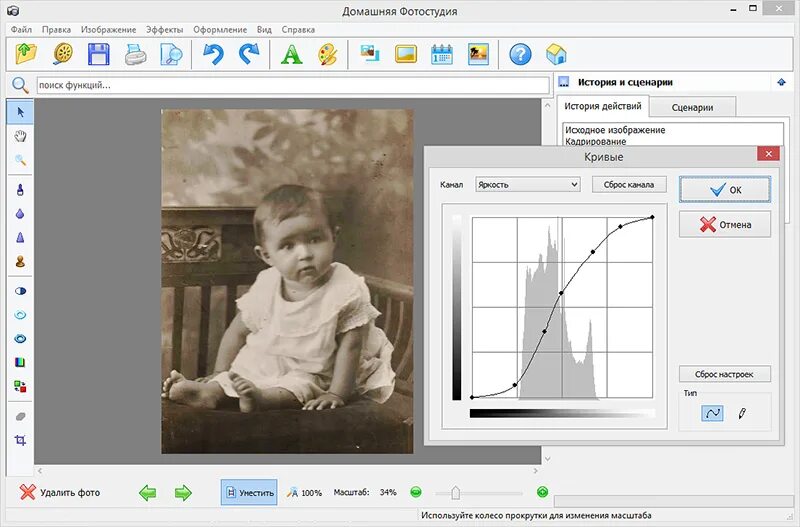Select the eraser tool in the left toolbar
This screenshot has height=527, width=800.
tap(20, 416)
